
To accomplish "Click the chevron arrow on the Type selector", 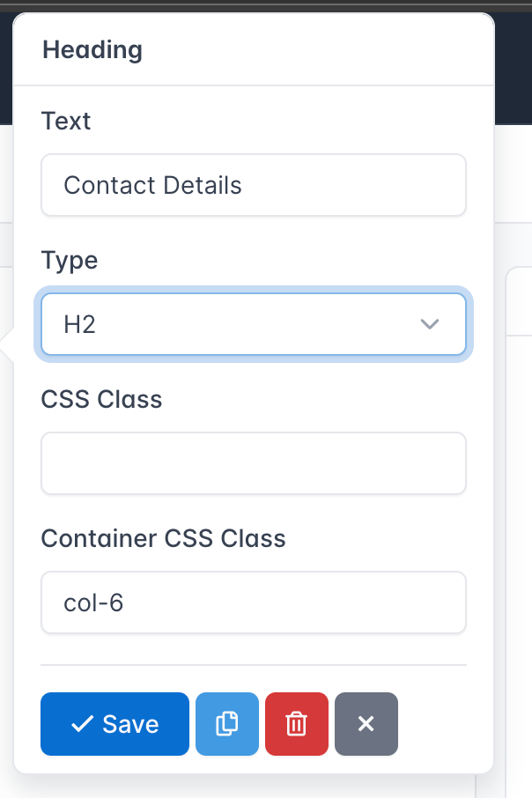I will click(430, 324).
